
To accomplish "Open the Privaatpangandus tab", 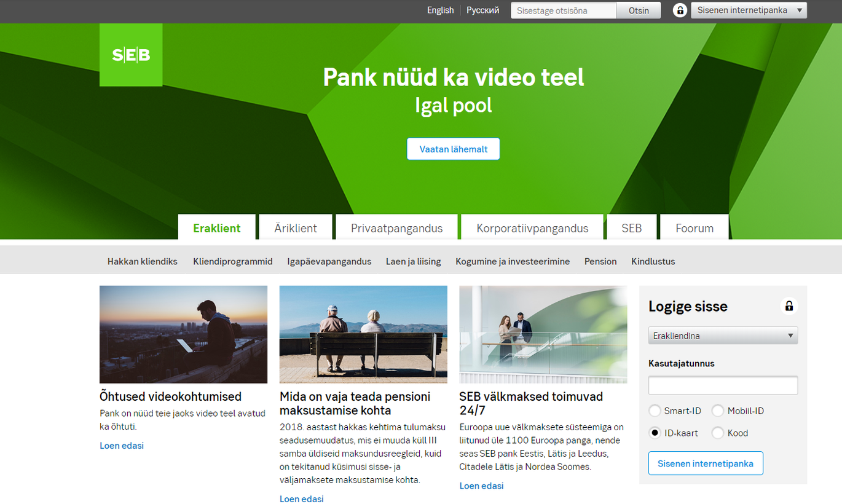I will click(396, 227).
